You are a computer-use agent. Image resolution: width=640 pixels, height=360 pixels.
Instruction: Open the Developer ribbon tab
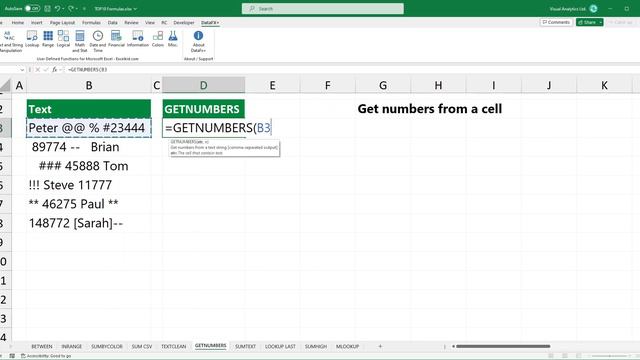(184, 23)
